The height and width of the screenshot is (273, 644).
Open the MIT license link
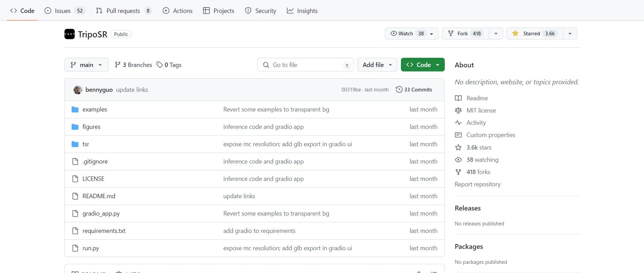[x=476, y=110]
